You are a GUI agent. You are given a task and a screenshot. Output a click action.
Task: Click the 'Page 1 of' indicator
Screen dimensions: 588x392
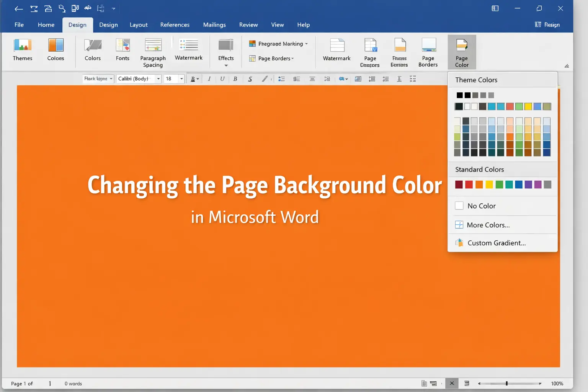[x=22, y=384]
